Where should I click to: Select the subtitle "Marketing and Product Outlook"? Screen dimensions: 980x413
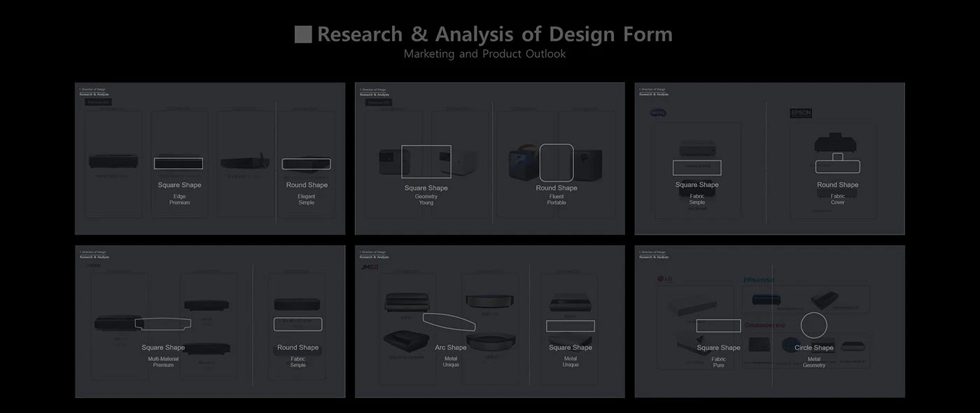[x=484, y=54]
